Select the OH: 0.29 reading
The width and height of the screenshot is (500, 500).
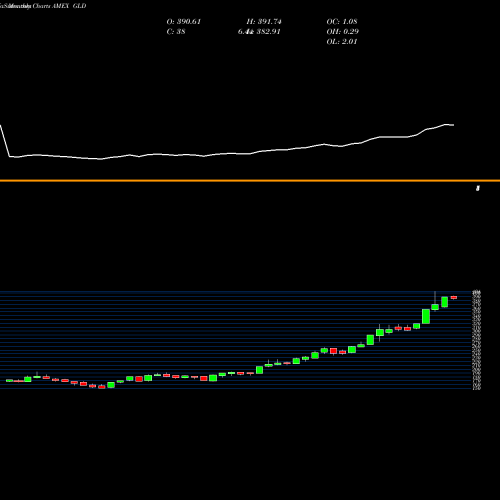tap(342, 32)
